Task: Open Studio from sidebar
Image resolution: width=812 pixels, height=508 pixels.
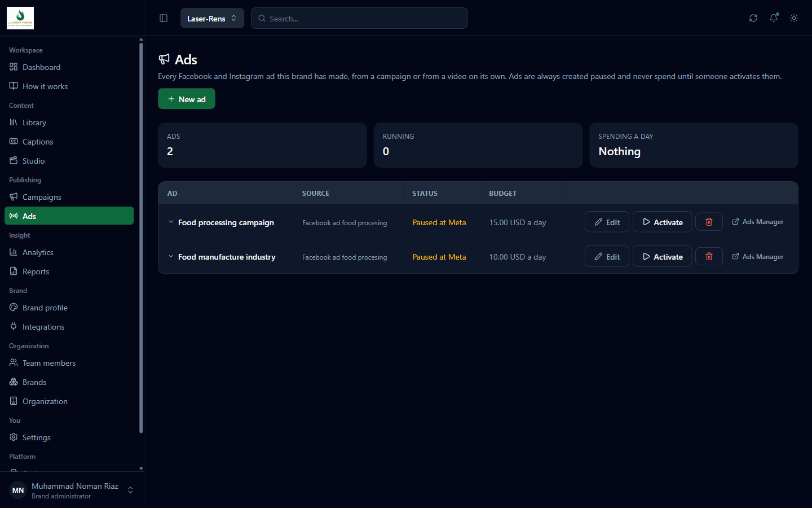Action: tap(69, 161)
